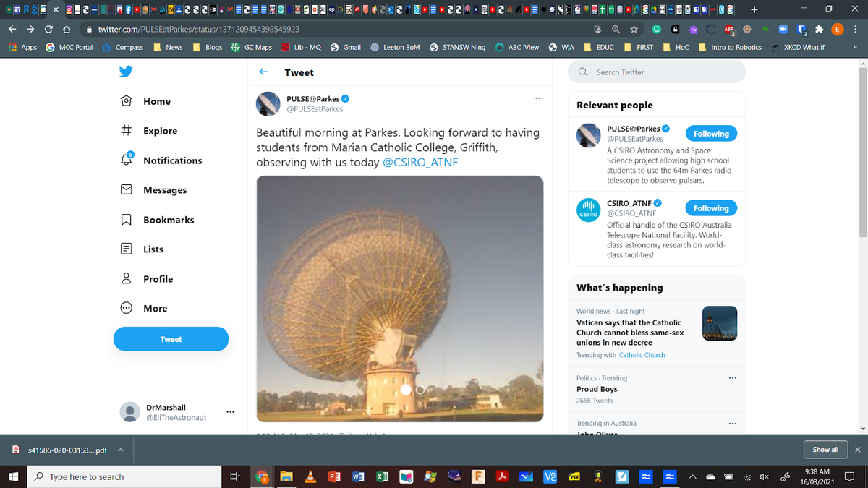Bookmark this page with the star icon

click(x=634, y=29)
